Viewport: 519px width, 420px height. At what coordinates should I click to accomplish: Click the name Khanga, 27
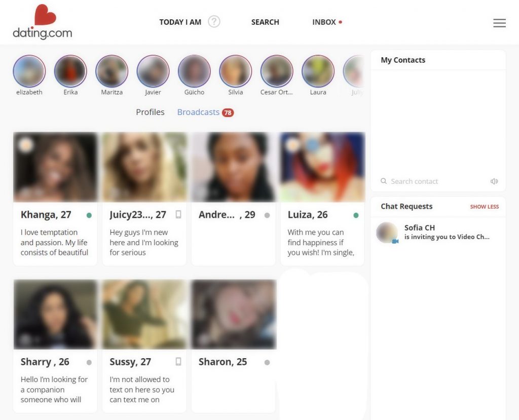click(46, 215)
